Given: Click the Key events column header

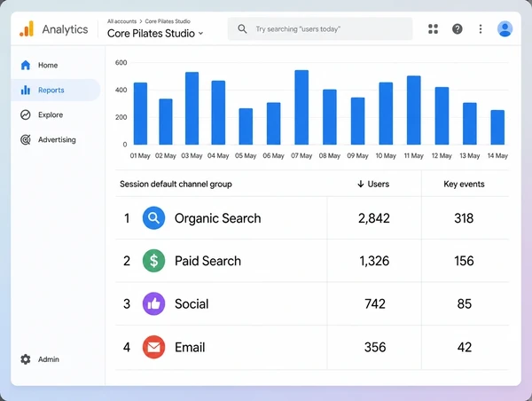Looking at the screenshot, I should pyautogui.click(x=464, y=184).
